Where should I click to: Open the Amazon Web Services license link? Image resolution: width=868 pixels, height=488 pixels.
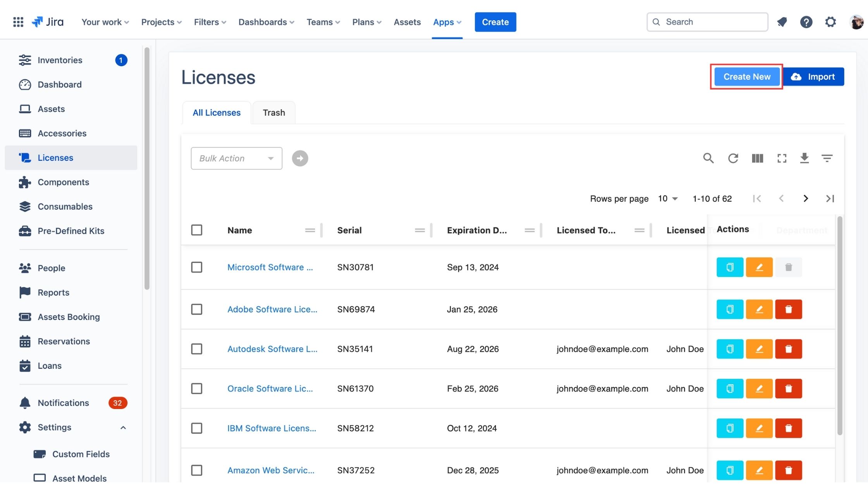click(270, 470)
